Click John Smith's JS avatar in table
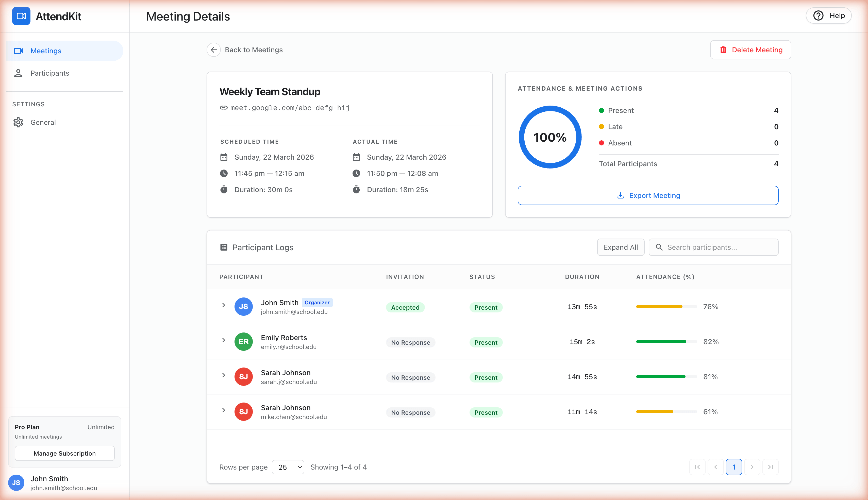The height and width of the screenshot is (500, 868). (243, 307)
